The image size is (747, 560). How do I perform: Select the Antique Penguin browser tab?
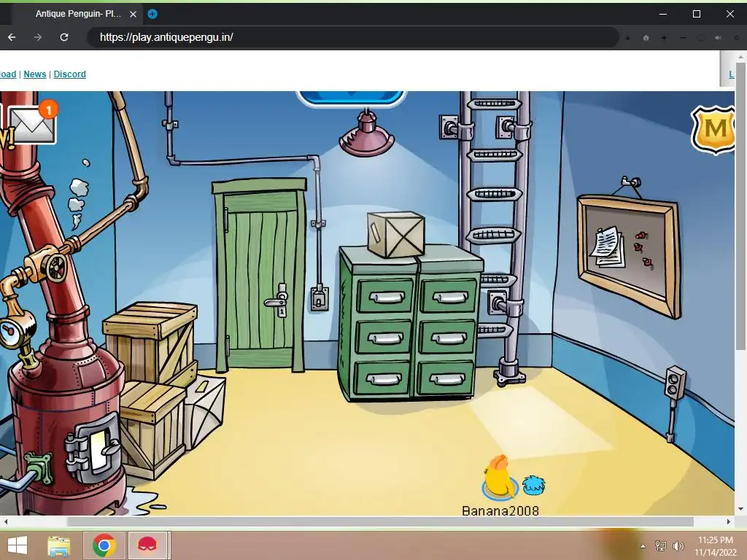tap(78, 14)
